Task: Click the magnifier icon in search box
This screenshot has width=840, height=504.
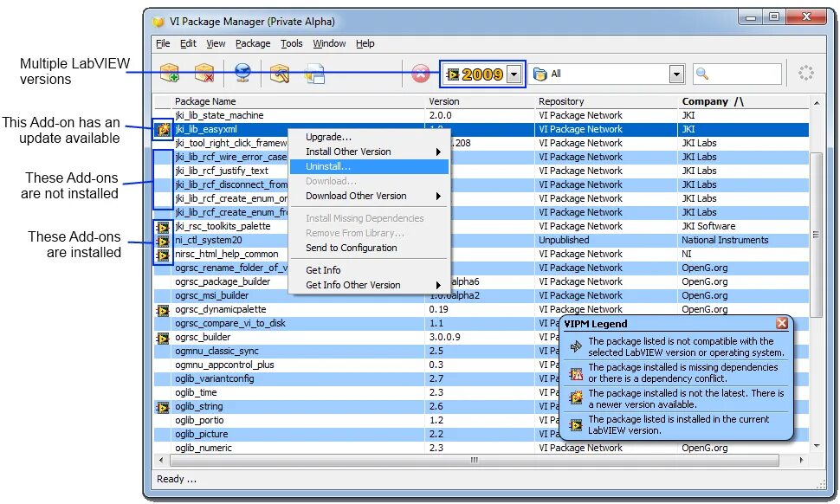Action: [701, 74]
